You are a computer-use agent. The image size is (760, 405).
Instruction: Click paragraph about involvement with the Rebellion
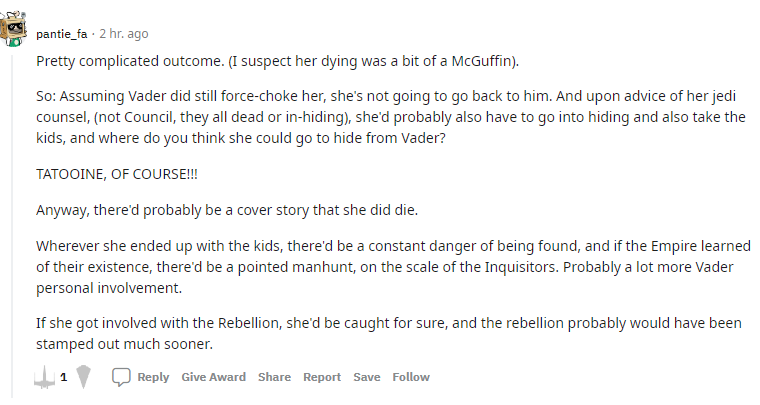tap(389, 333)
